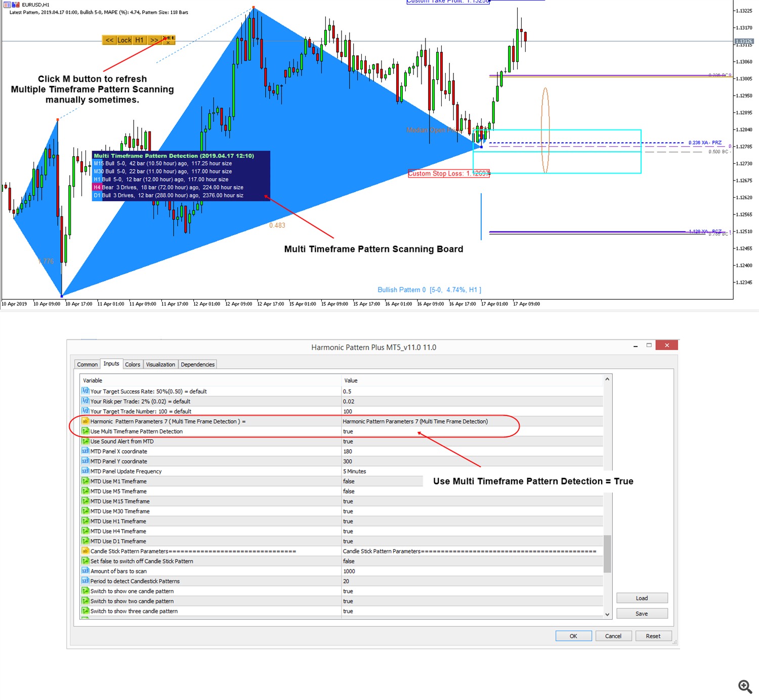The image size is (759, 700).
Task: Click the inputs list vertical scrollbar thumb
Action: coord(607,554)
